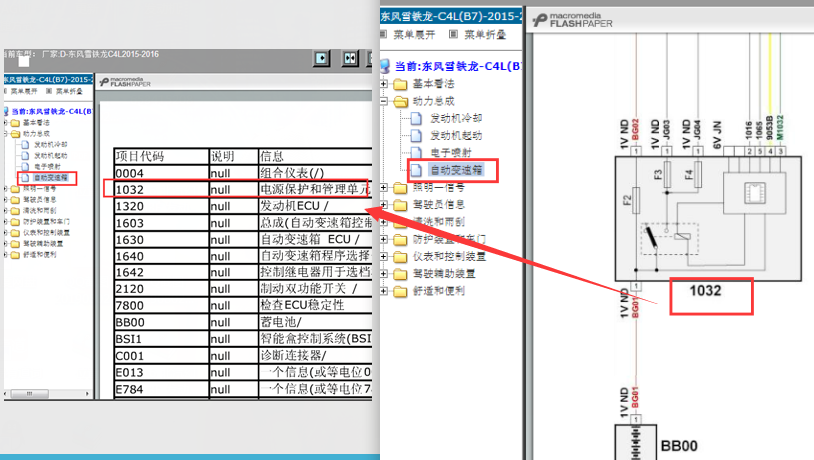Expand the 驾驶辅助装置 node in right window
The width and height of the screenshot is (814, 460).
(384, 274)
